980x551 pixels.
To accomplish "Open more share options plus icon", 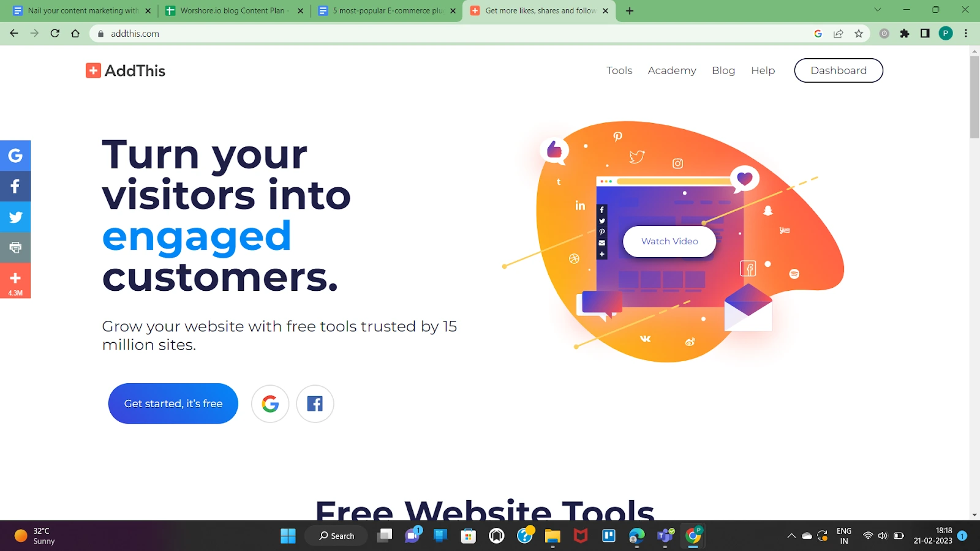I will [x=15, y=280].
